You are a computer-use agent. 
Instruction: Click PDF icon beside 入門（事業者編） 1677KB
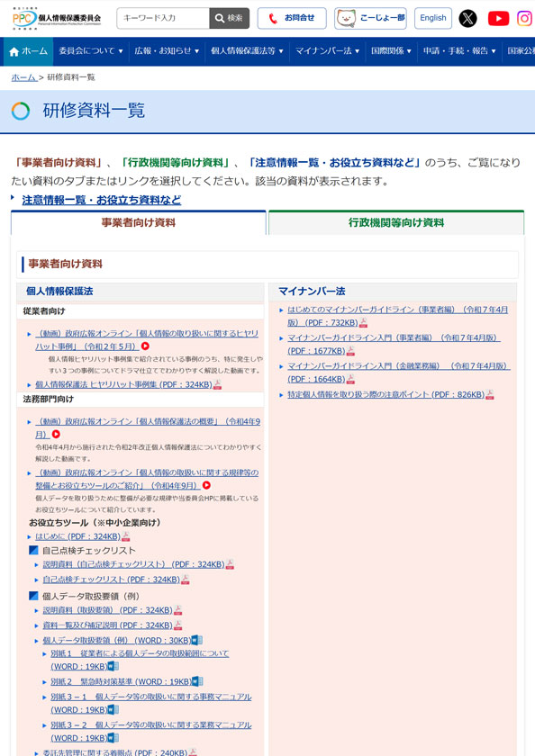coord(350,350)
